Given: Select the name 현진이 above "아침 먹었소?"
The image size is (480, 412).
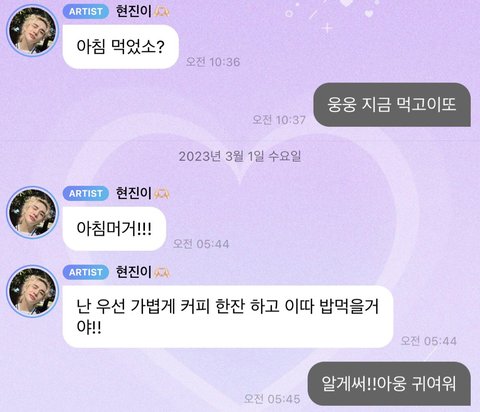Looking at the screenshot, I should point(133,11).
